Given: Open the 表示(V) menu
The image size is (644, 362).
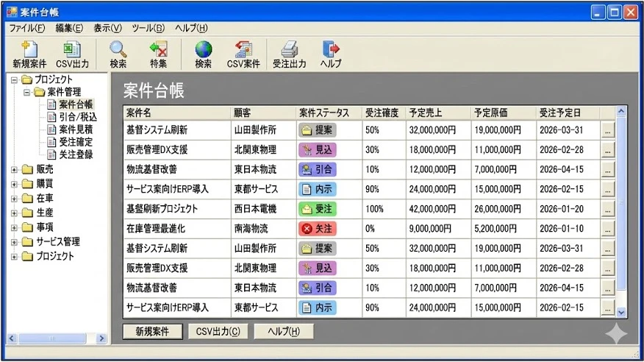Looking at the screenshot, I should point(107,28).
